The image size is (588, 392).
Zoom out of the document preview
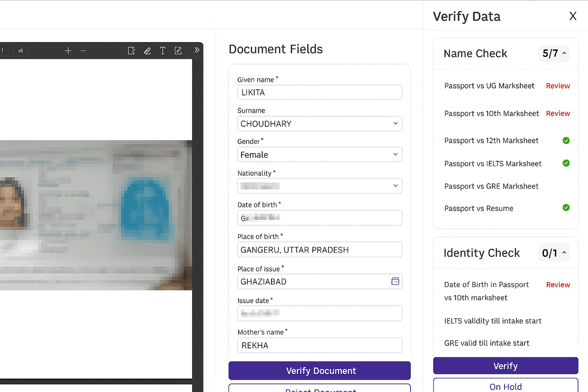(x=83, y=50)
